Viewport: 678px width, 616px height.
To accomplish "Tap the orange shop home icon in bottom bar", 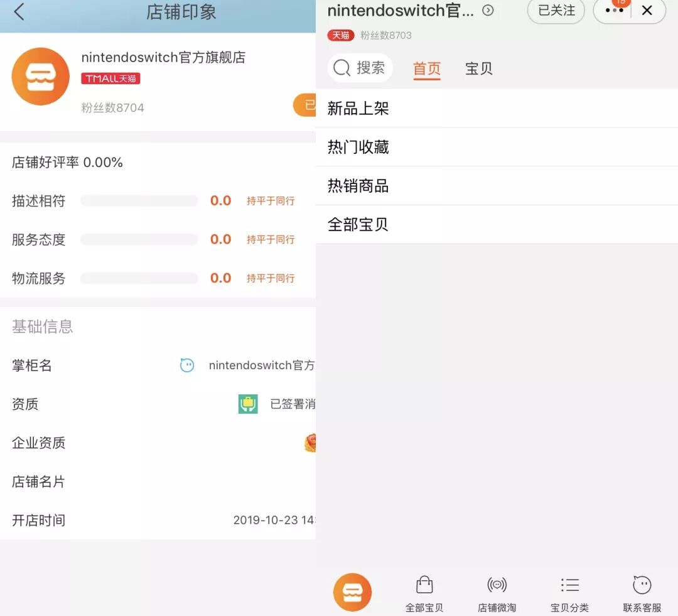I will click(352, 592).
